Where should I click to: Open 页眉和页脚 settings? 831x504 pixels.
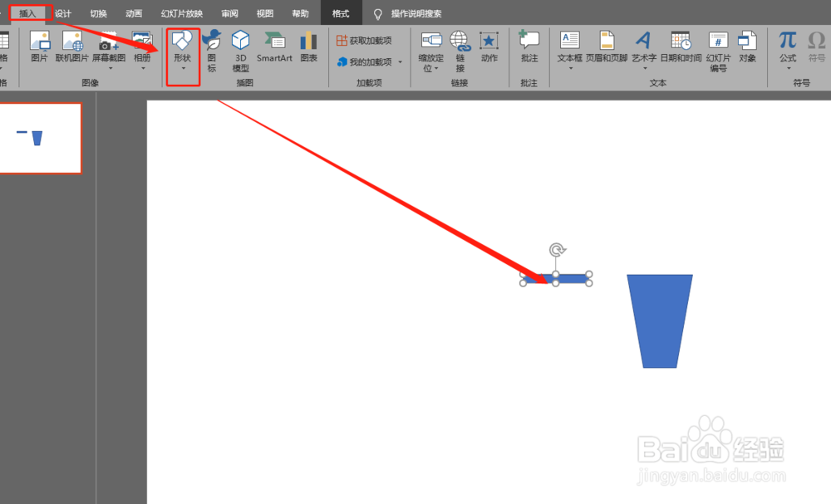[607, 46]
